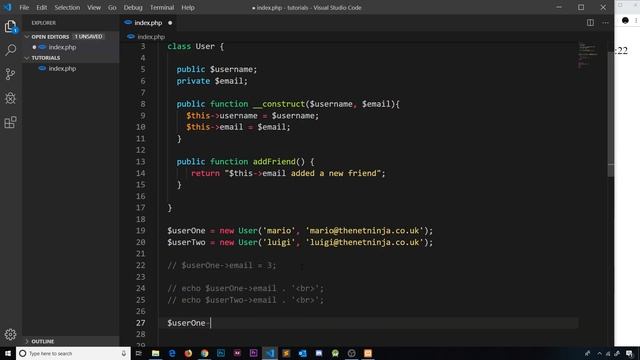The height and width of the screenshot is (360, 640).
Task: Open Task View from the taskbar
Action: tap(139, 353)
